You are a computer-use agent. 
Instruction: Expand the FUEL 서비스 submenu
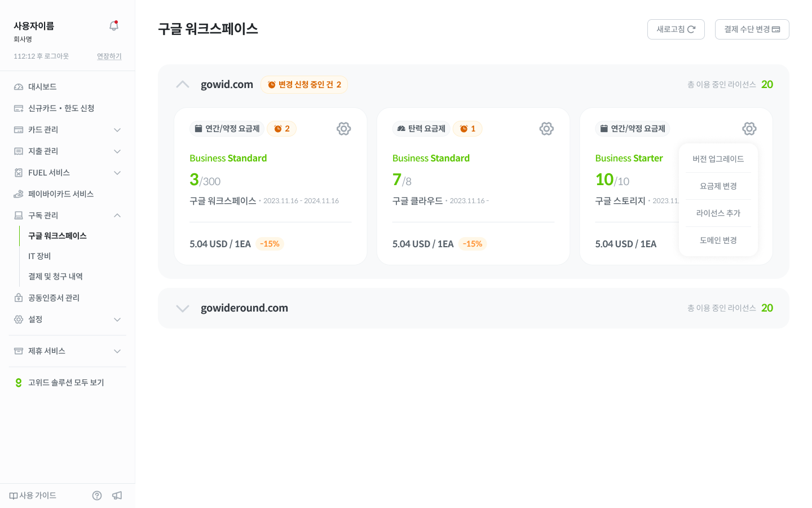tap(117, 173)
